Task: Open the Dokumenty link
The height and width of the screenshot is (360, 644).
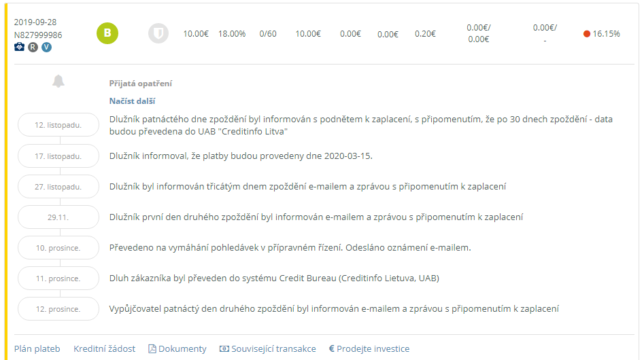Action: (177, 348)
